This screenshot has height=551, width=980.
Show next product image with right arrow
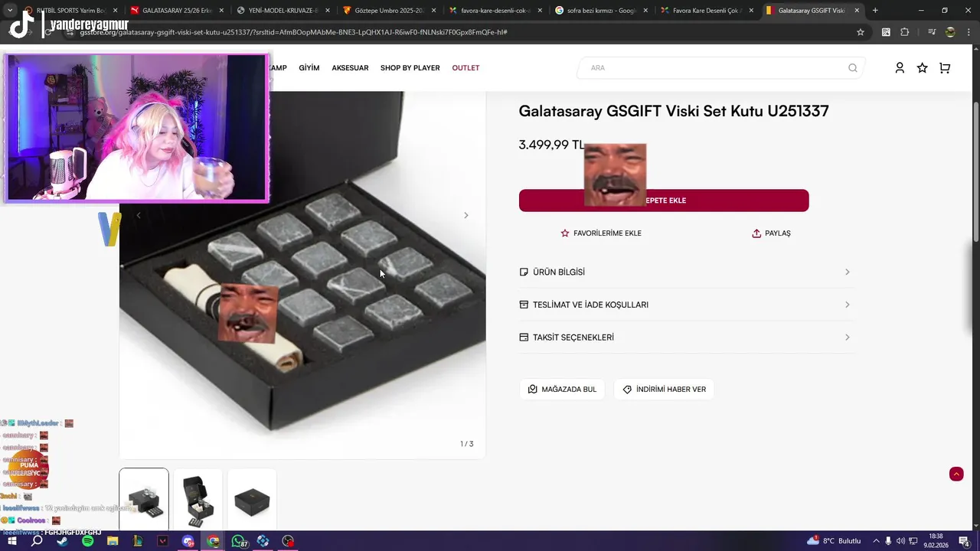point(465,215)
